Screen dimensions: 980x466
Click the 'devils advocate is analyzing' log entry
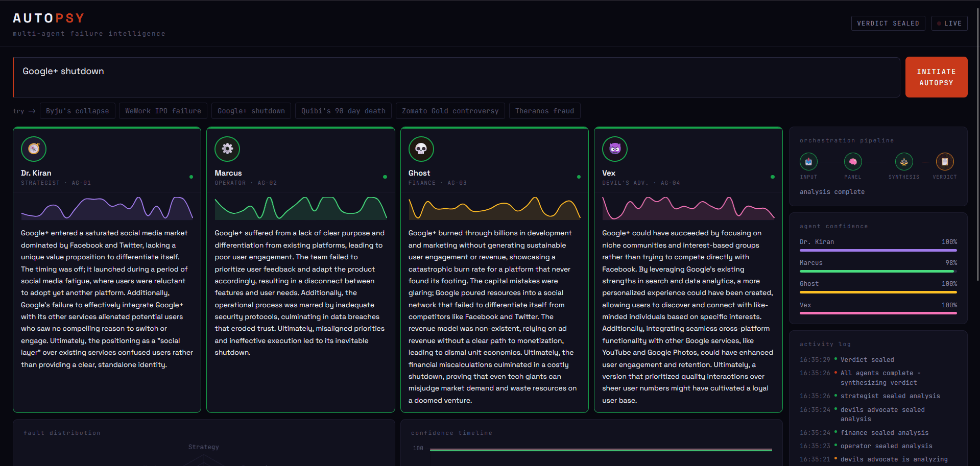894,459
